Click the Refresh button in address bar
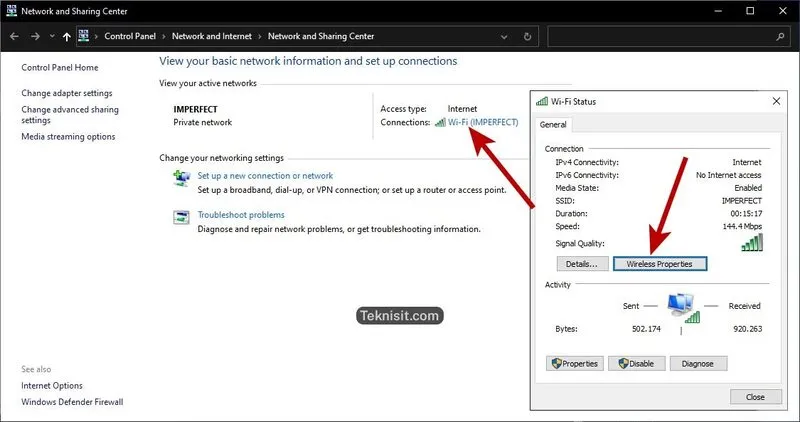The width and height of the screenshot is (800, 422). pyautogui.click(x=527, y=36)
